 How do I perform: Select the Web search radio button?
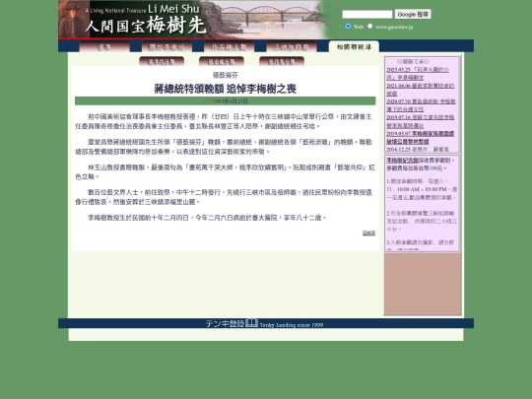point(348,27)
